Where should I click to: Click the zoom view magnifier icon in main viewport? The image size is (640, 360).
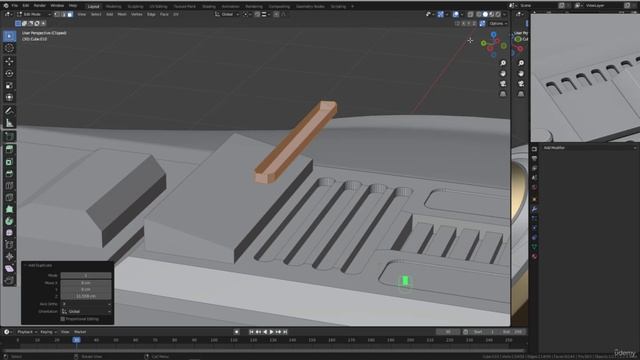tap(503, 63)
